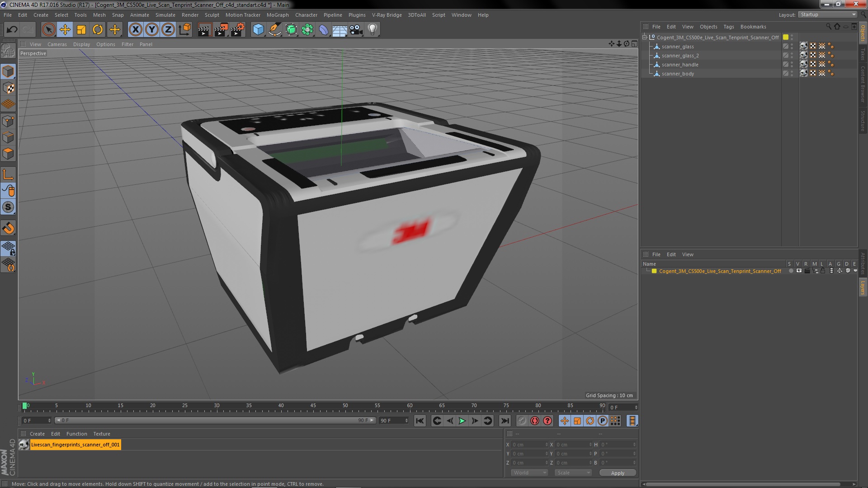Toggle Z axis lock
The width and height of the screenshot is (868, 488).
click(x=168, y=30)
